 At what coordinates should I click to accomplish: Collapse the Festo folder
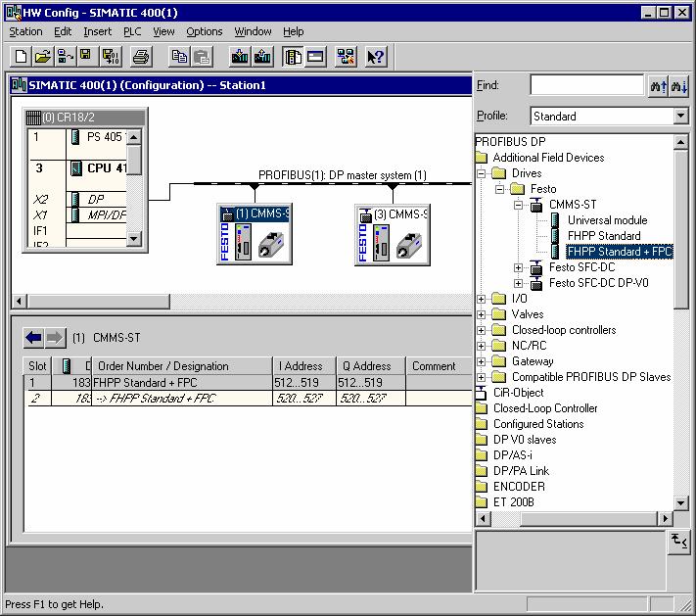(500, 189)
